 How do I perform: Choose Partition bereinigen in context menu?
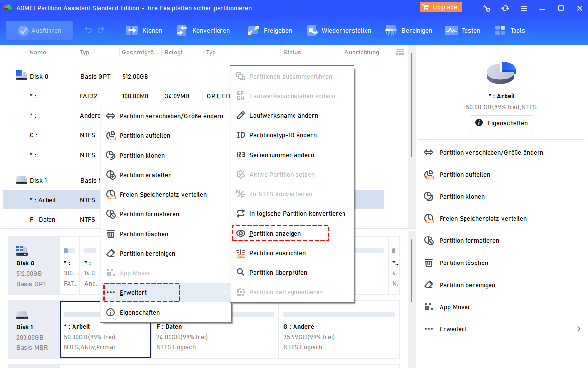166,254
